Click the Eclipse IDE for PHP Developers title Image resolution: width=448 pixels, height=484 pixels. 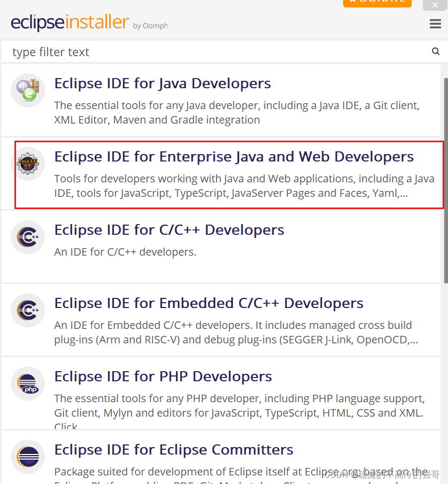tap(162, 377)
